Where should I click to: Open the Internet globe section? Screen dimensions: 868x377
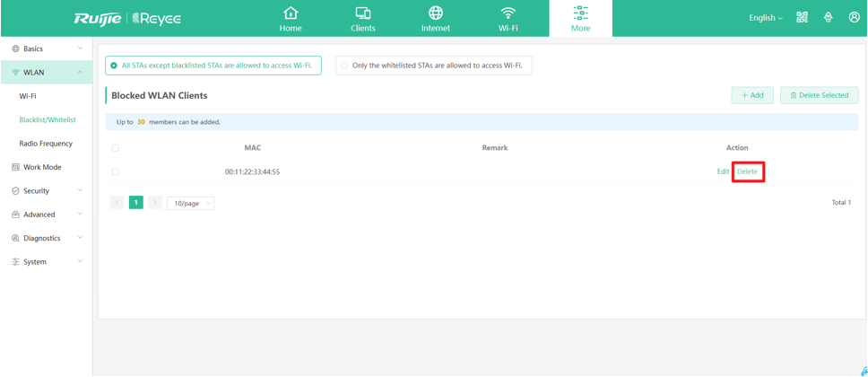436,18
